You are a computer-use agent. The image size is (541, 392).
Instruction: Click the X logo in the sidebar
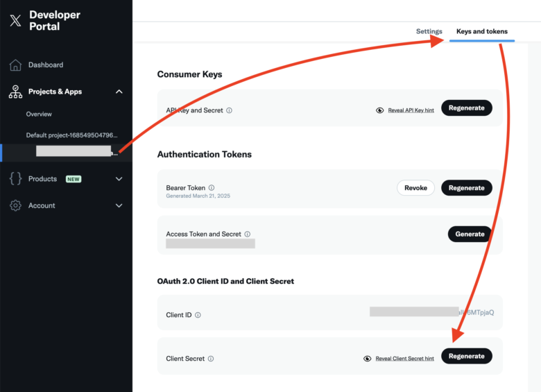tap(15, 20)
